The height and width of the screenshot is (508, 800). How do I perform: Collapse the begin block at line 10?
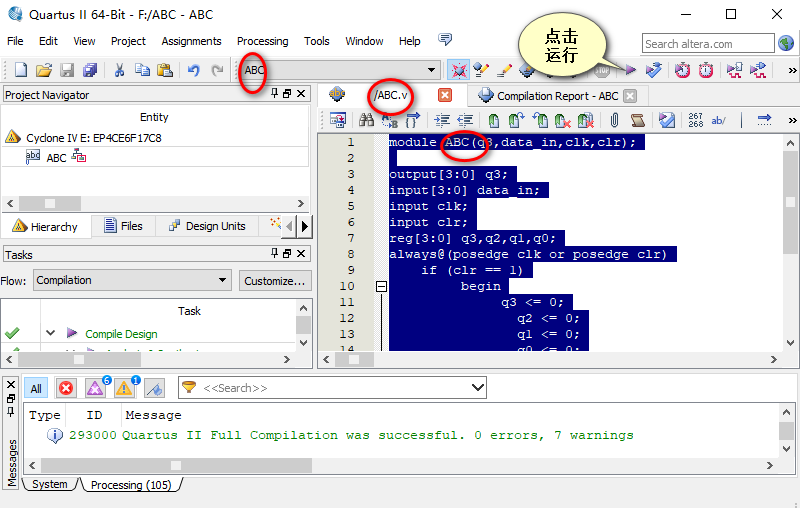(x=381, y=286)
